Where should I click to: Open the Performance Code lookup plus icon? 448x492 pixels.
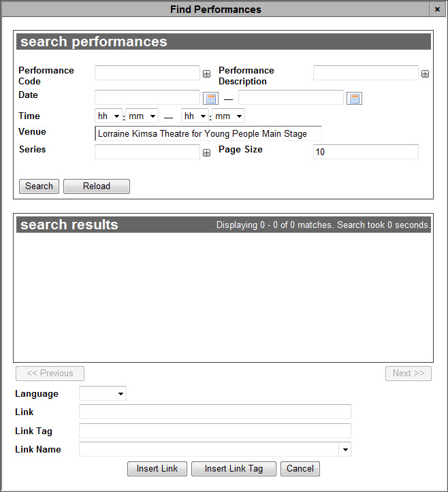[x=206, y=74]
